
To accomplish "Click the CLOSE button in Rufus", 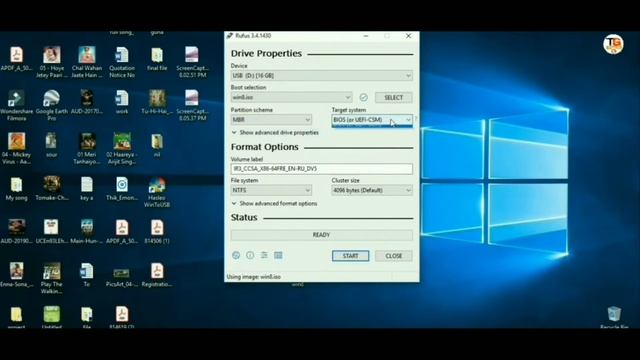I will pos(393,256).
